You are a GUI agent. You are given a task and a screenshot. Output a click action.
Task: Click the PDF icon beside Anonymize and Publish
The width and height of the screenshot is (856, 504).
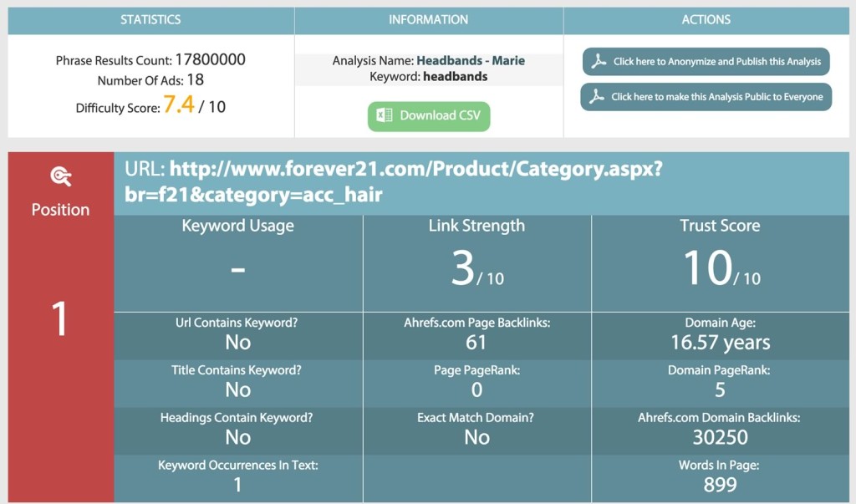[599, 61]
